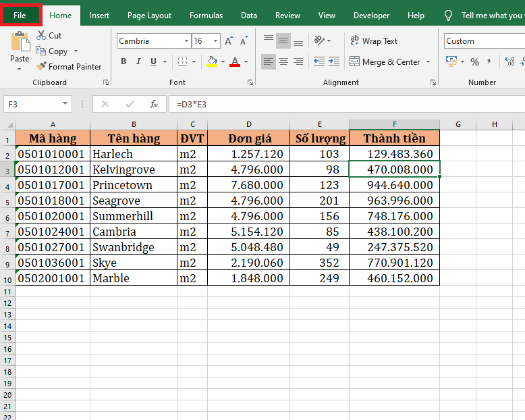525x420 pixels.
Task: Click the Increase Font Size icon
Action: tap(229, 41)
